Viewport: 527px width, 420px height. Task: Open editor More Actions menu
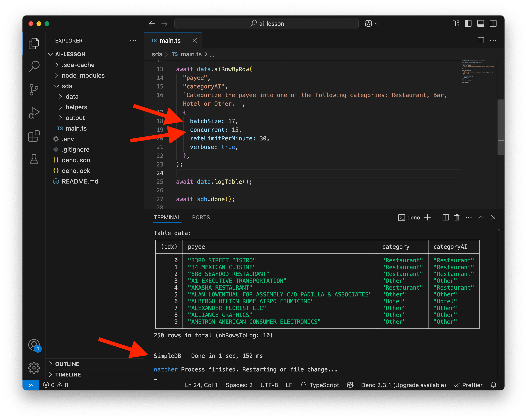pos(493,40)
